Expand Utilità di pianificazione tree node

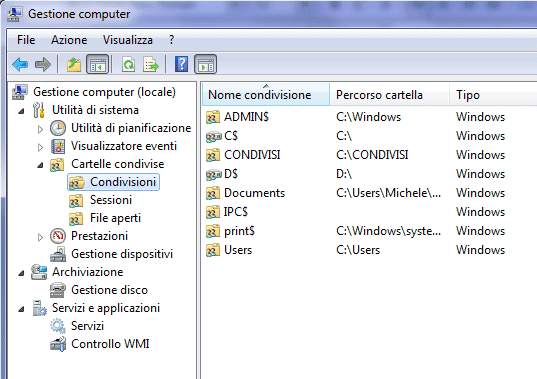point(40,129)
